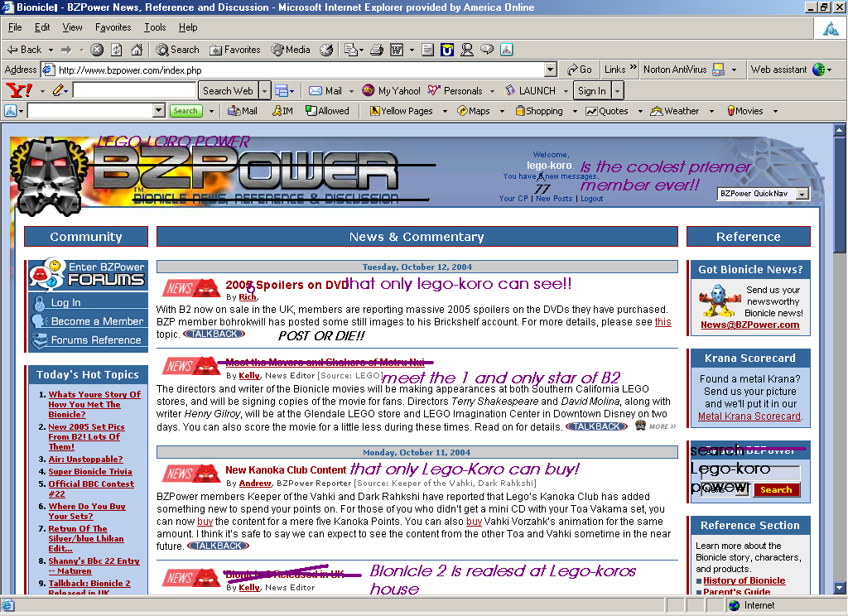Click the Go button beside address bar

(x=579, y=70)
